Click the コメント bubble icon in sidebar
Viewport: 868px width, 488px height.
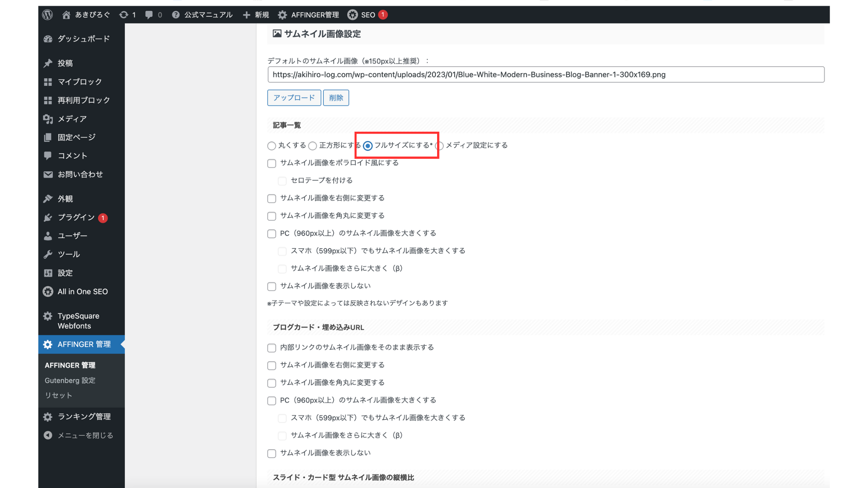pyautogui.click(x=48, y=156)
